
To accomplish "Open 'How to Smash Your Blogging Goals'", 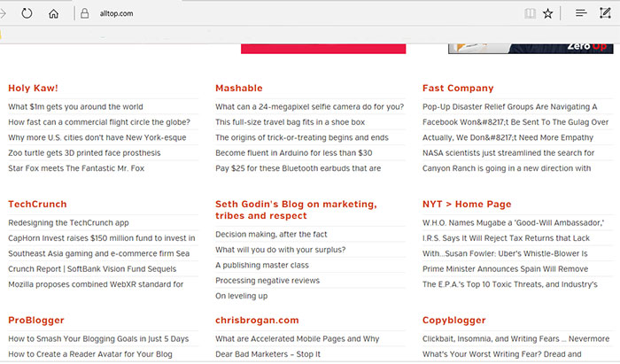I will pos(98,339).
